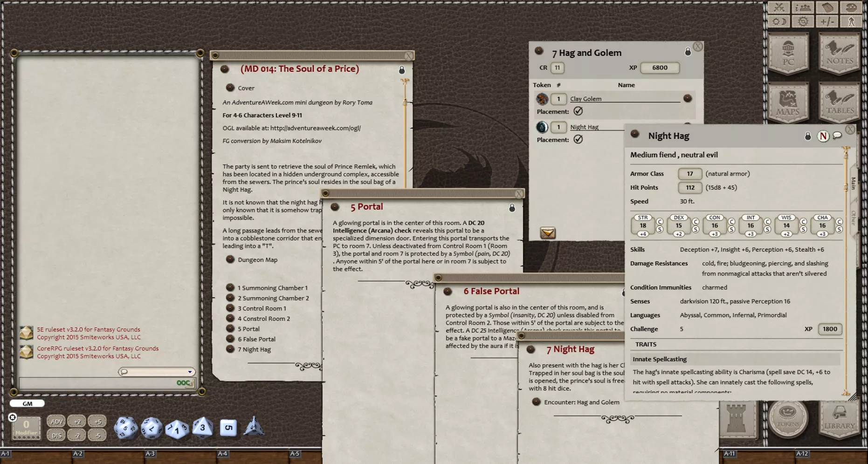Open the 6 False Portal link

[x=230, y=339]
